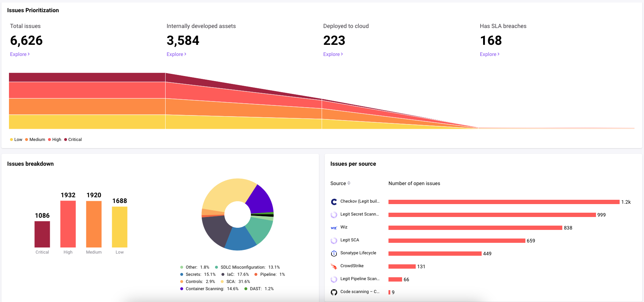Click the CrowdStrike bar with 131
Screen dimensions: 644x302
[x=402, y=266]
